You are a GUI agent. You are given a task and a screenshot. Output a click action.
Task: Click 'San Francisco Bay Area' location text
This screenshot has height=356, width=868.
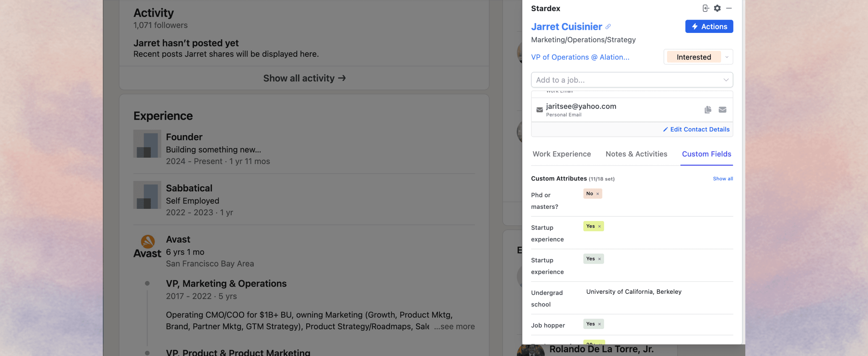(209, 264)
